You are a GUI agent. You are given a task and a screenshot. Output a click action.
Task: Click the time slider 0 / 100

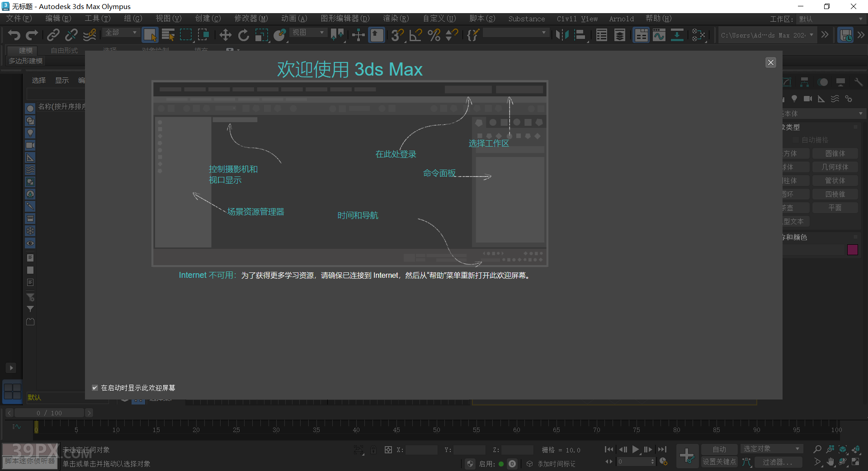pos(49,413)
